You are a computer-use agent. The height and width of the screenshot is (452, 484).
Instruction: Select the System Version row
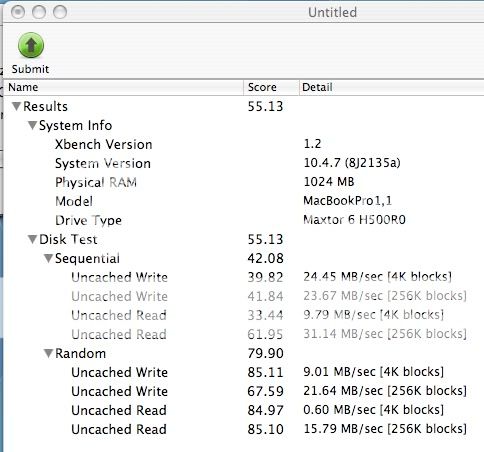click(x=244, y=163)
